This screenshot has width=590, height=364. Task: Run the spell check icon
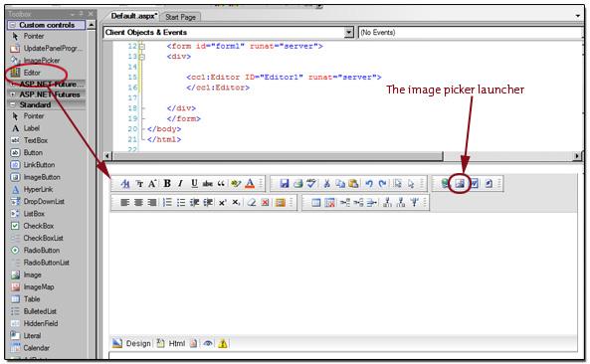tap(310, 184)
